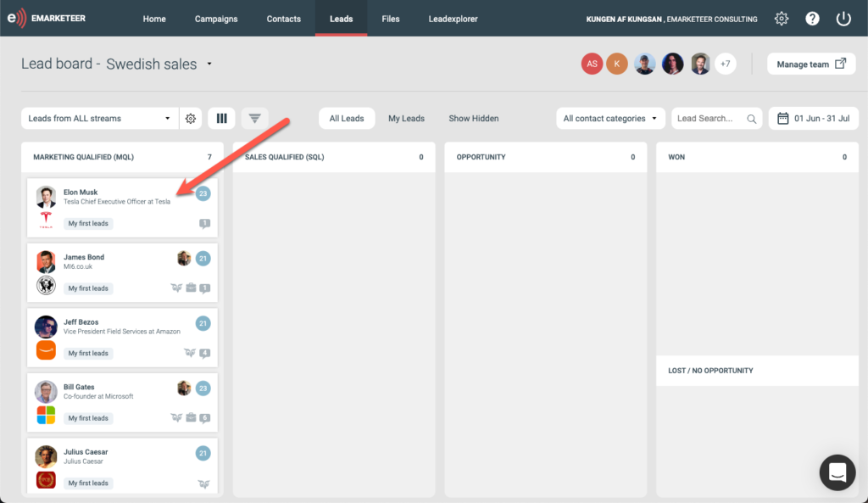Open the Files tab
Image resolution: width=868 pixels, height=503 pixels.
point(390,19)
